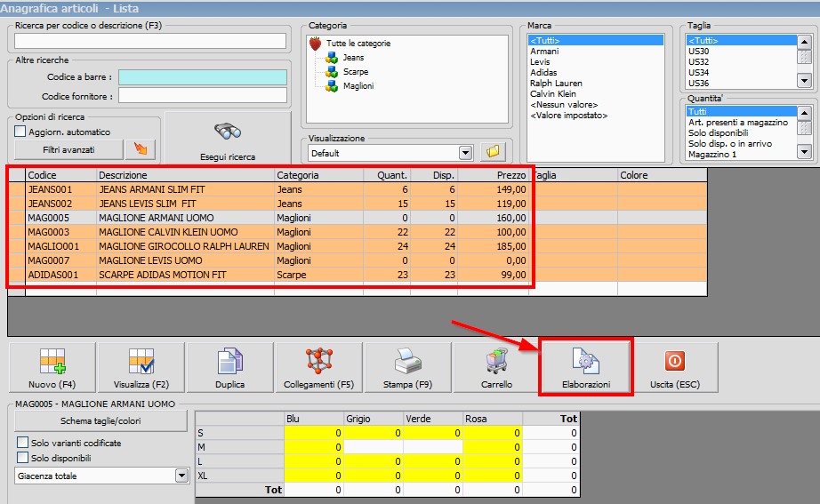The width and height of the screenshot is (820, 504).
Task: Click the Jeans category cubes icon
Action: [332, 58]
